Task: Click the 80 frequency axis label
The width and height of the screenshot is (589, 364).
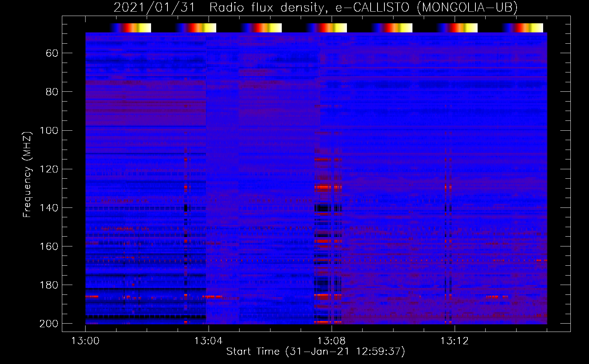Action: coord(52,92)
